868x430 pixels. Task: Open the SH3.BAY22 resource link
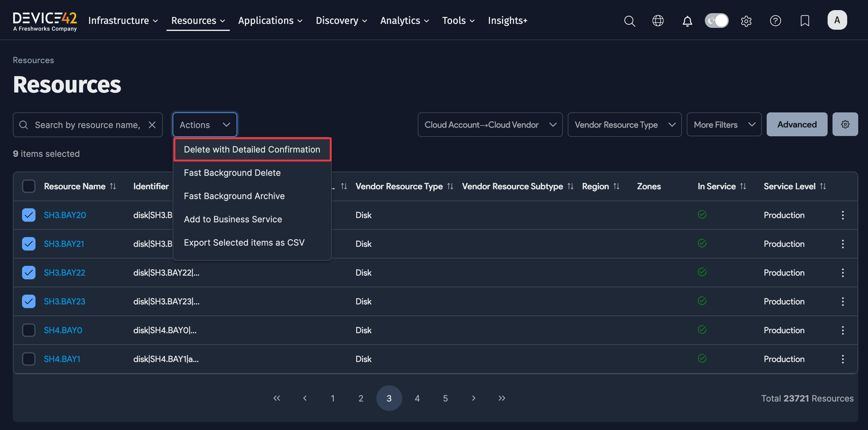pos(64,273)
